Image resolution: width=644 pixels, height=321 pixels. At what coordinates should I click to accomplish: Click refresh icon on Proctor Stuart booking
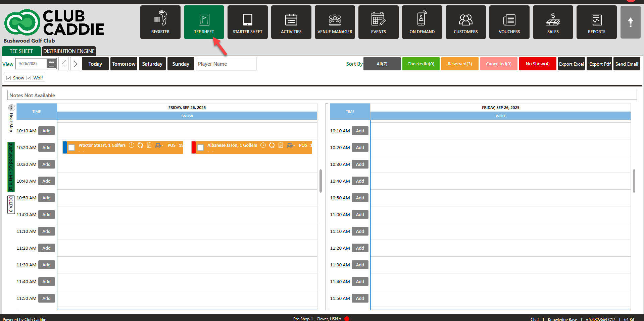140,145
